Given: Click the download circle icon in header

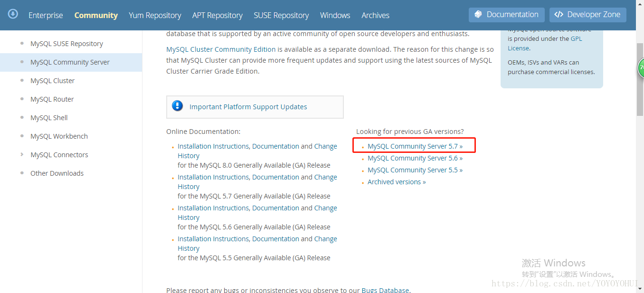Looking at the screenshot, I should 13,14.
